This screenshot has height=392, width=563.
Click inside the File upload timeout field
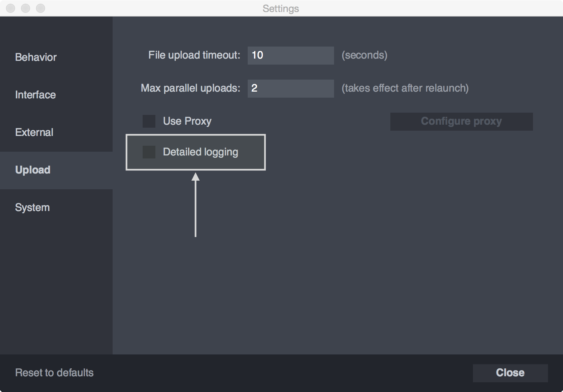click(x=291, y=55)
